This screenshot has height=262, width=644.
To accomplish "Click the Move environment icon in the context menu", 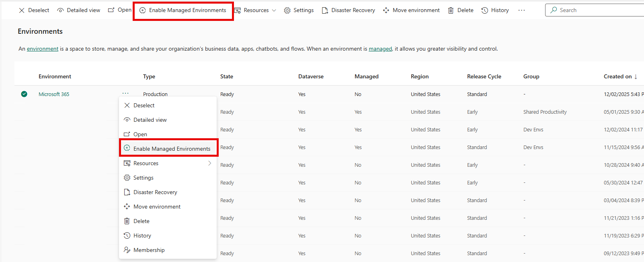I will coord(127,207).
